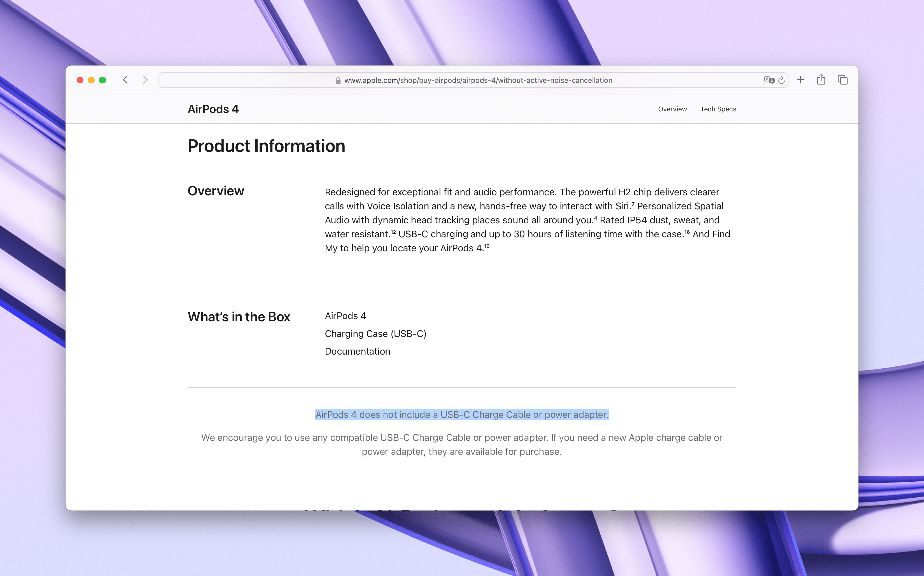924x576 pixels.
Task: Click footnote 12 after 'water resistant'
Action: 393,232
